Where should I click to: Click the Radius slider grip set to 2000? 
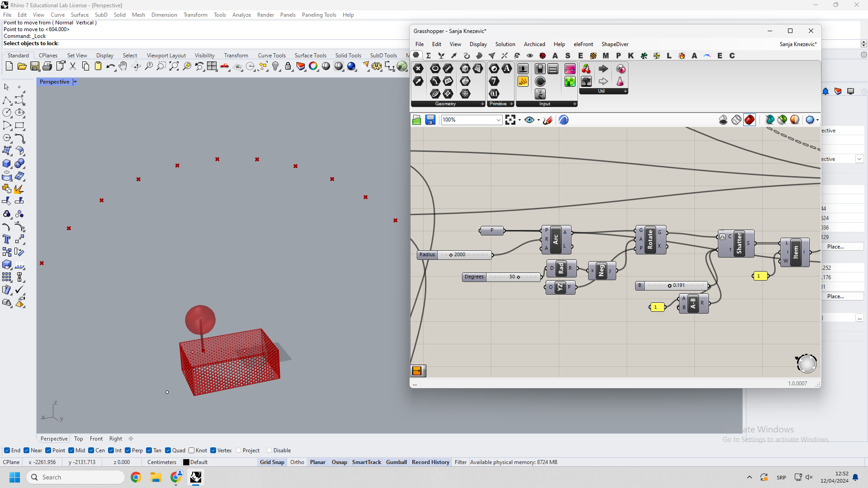tap(451, 255)
